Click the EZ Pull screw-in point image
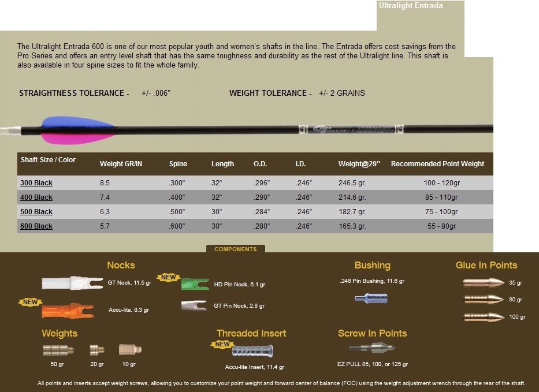The width and height of the screenshot is (539, 392). (372, 348)
